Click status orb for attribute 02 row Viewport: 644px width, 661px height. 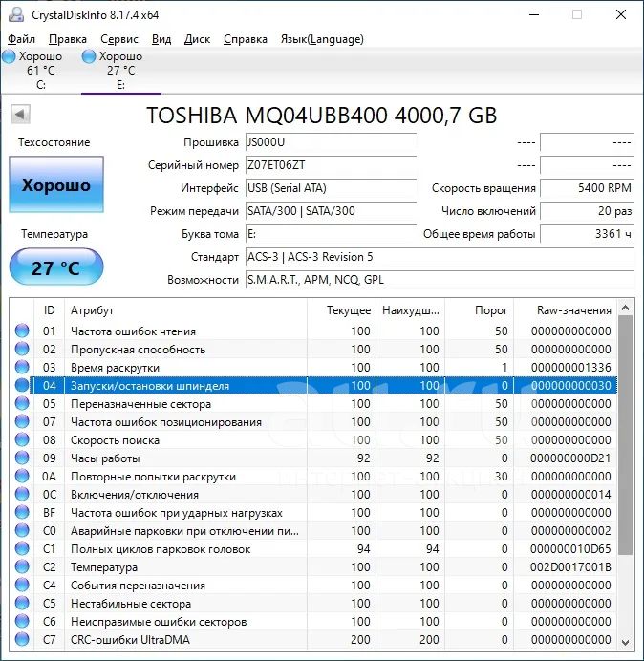coord(22,349)
